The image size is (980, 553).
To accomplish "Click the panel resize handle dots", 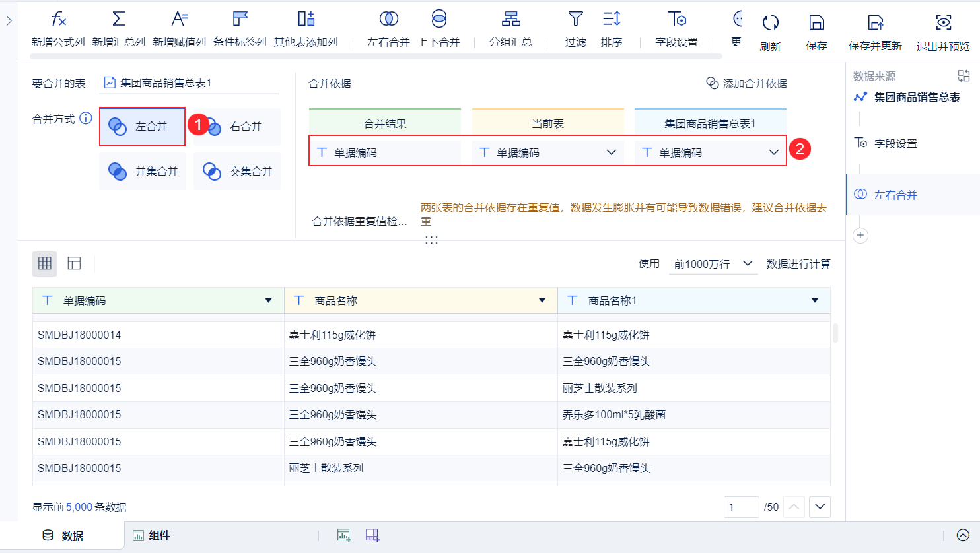I will coord(431,240).
